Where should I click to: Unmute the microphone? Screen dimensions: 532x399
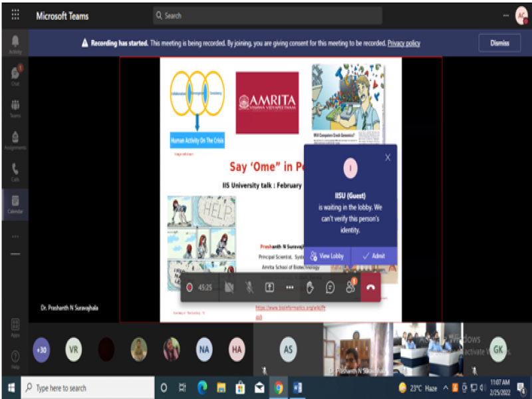(x=249, y=287)
